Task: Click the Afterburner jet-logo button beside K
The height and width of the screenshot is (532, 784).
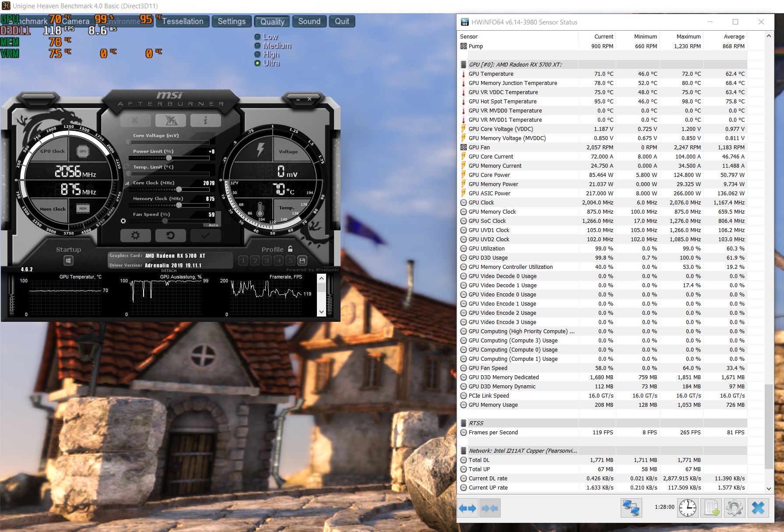Action: coord(170,120)
